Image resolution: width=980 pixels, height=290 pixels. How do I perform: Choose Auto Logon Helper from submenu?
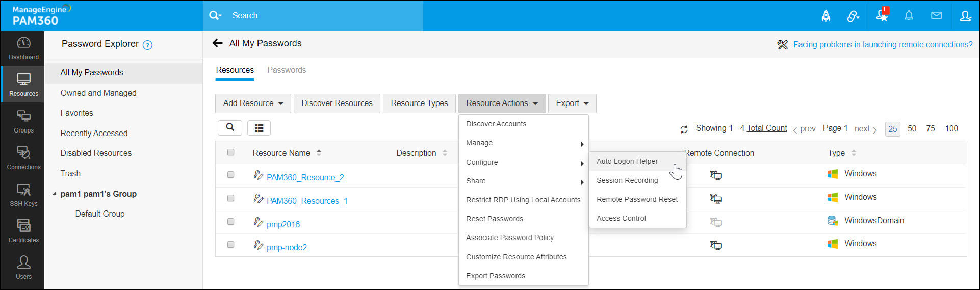point(627,161)
